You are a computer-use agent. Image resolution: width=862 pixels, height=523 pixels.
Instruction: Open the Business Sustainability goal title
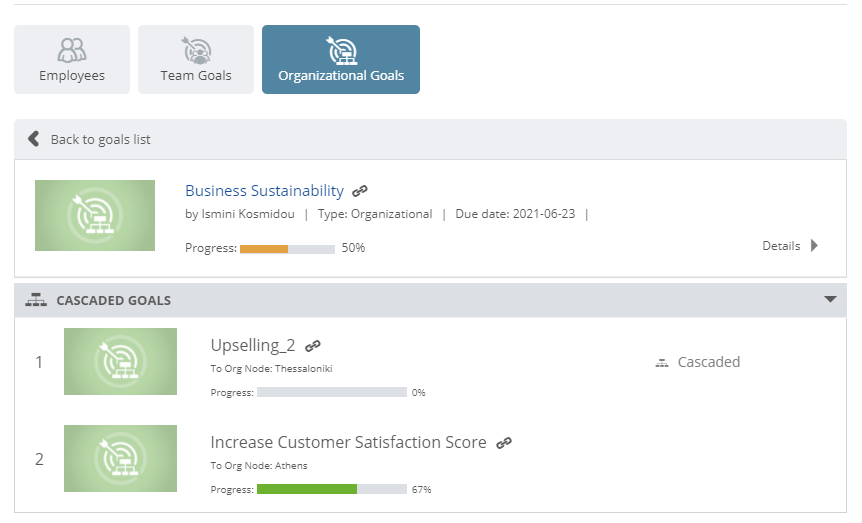coord(264,191)
